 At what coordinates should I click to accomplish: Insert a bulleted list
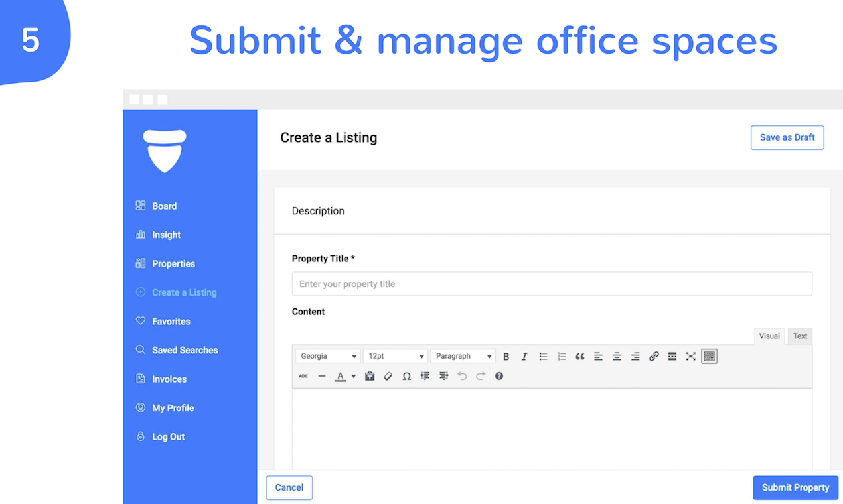click(x=543, y=356)
